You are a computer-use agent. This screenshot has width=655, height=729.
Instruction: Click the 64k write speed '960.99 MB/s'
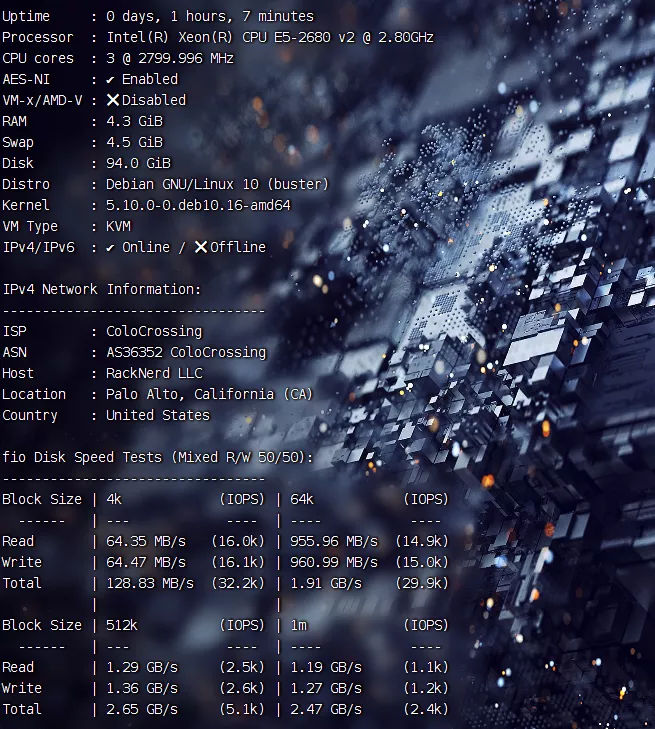[x=334, y=562]
